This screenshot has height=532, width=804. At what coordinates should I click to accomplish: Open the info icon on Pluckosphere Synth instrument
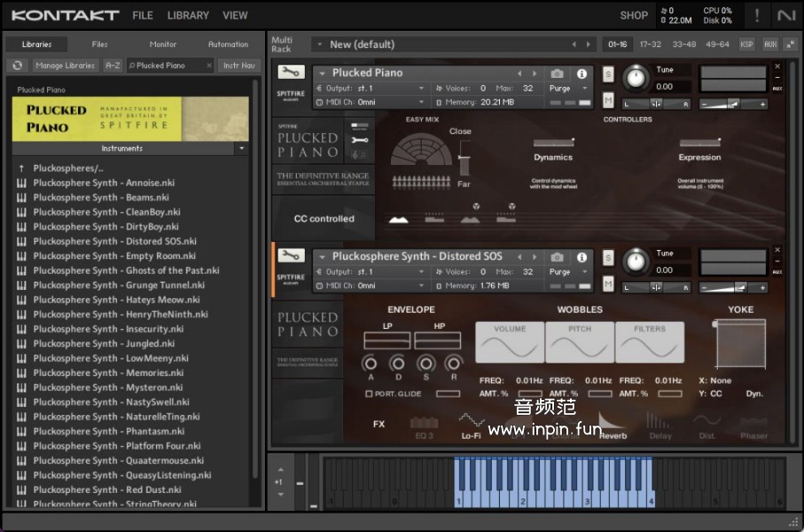click(x=582, y=257)
